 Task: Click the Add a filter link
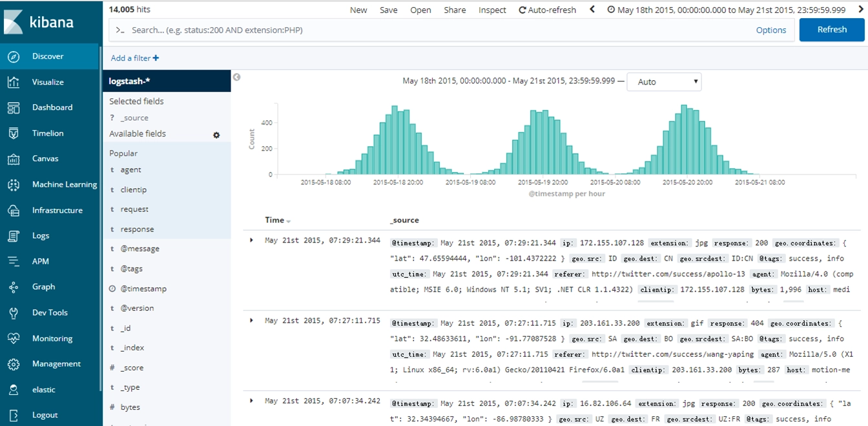[134, 58]
